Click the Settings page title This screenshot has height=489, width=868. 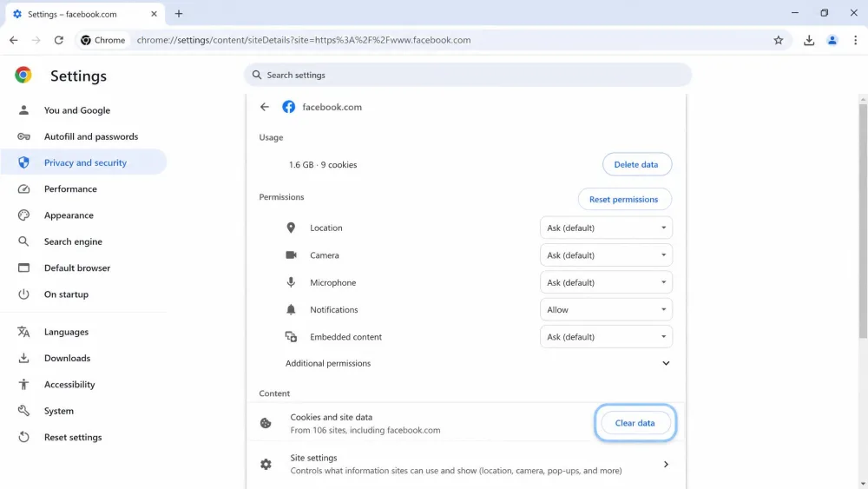[79, 76]
